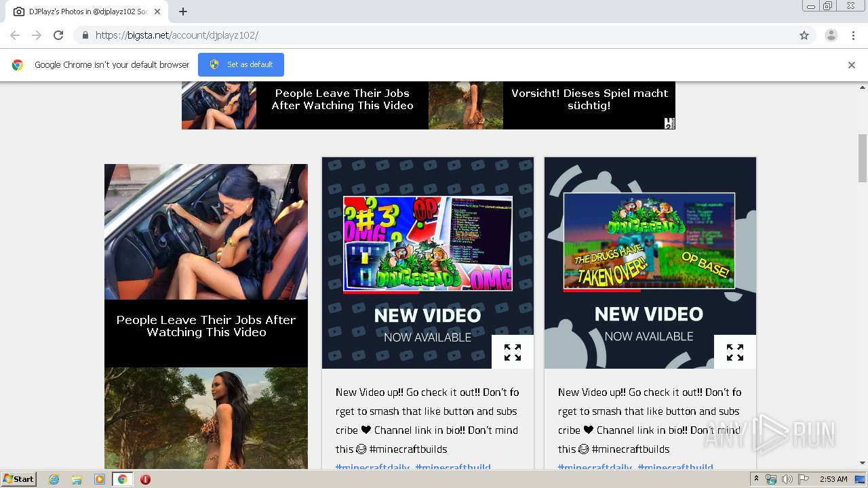
Task: Open the volume speaker tray icon
Action: tap(787, 479)
